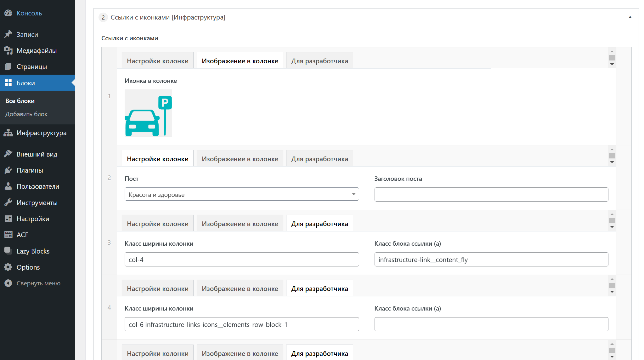Viewport: 644px width, 360px height.
Task: Click bottom row Для разработчика tab
Action: click(319, 353)
